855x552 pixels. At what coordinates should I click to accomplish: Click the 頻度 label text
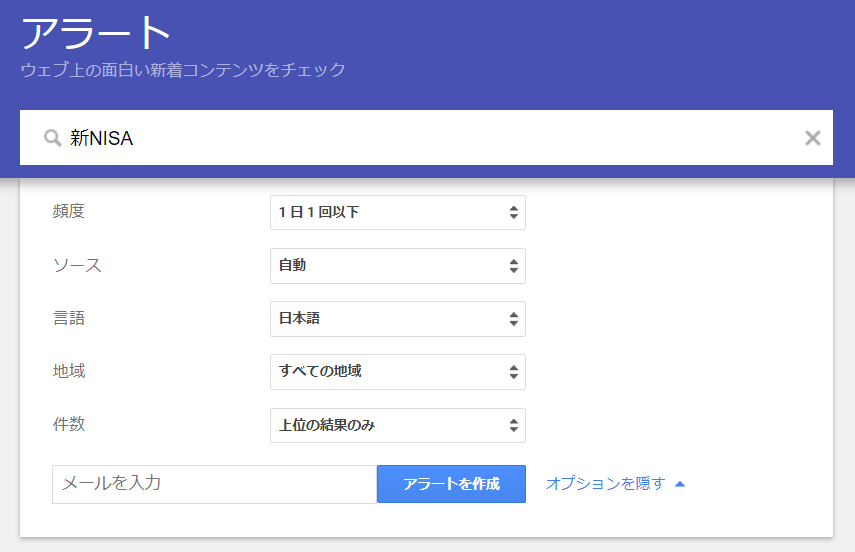(x=69, y=211)
